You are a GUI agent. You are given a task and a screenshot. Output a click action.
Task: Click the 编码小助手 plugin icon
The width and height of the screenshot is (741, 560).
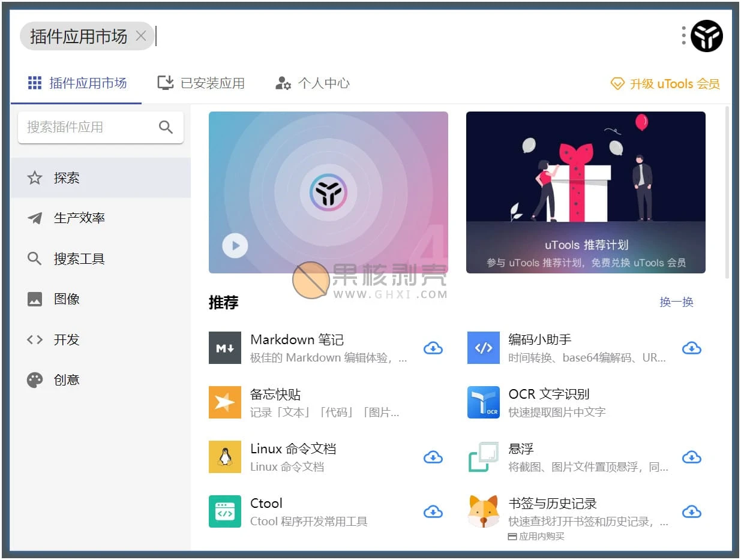pyautogui.click(x=484, y=347)
